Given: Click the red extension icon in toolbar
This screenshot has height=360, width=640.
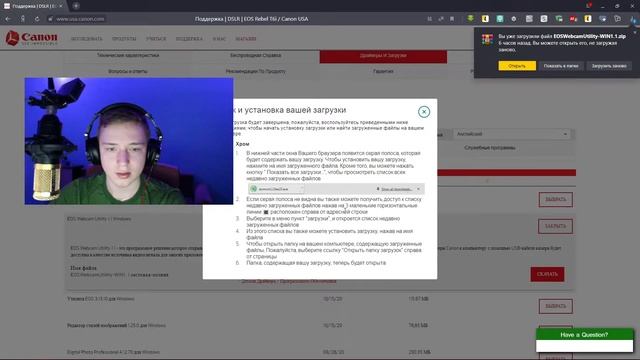Looking at the screenshot, I should pyautogui.click(x=573, y=18).
